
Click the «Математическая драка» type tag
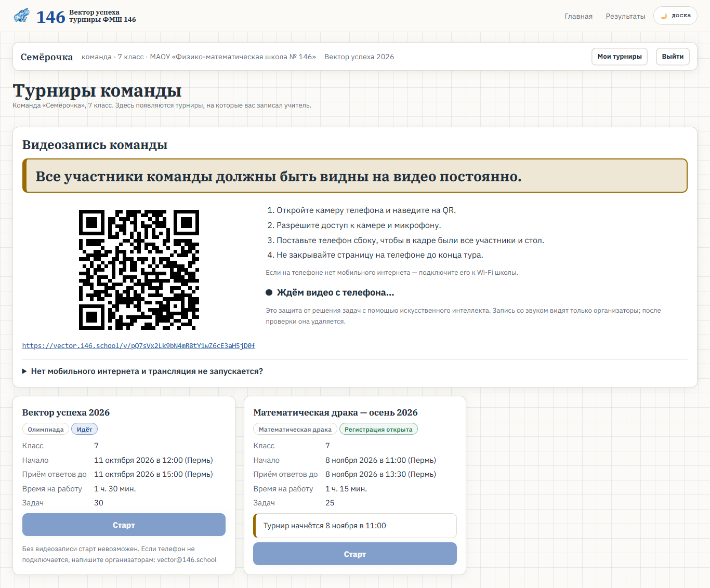tap(295, 429)
